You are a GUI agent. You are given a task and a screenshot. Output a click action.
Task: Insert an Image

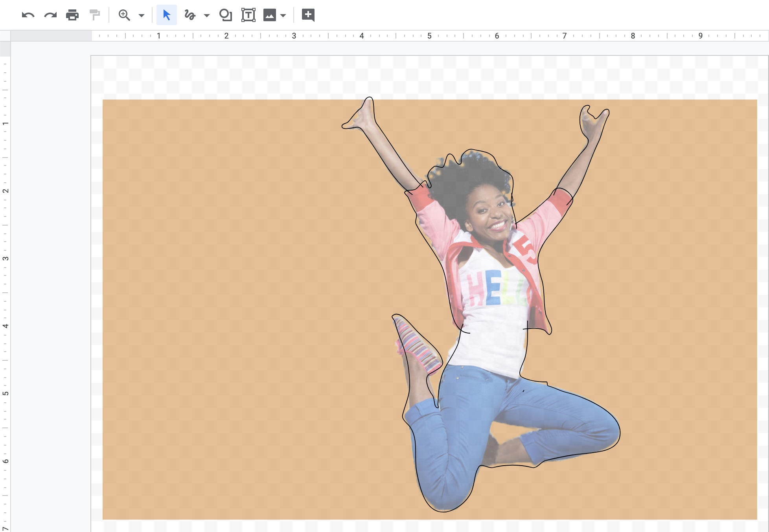(x=270, y=15)
